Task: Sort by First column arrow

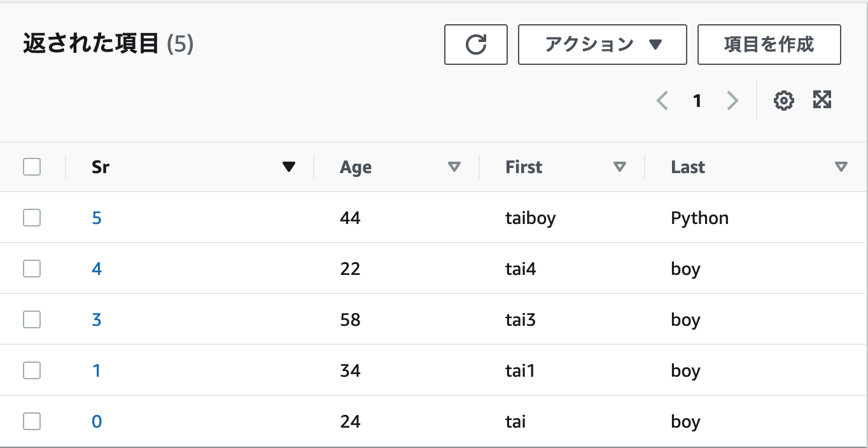Action: coord(619,167)
